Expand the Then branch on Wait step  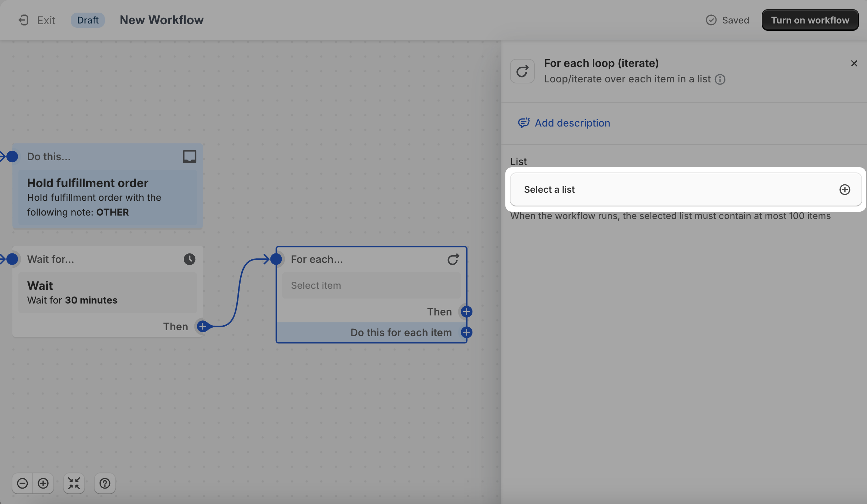point(202,326)
